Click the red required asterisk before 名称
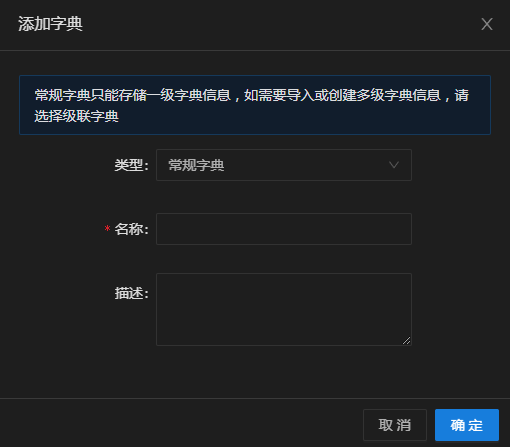 pyautogui.click(x=107, y=229)
